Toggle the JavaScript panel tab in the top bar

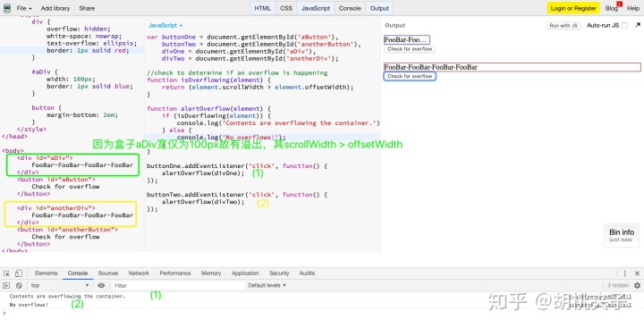pos(316,8)
